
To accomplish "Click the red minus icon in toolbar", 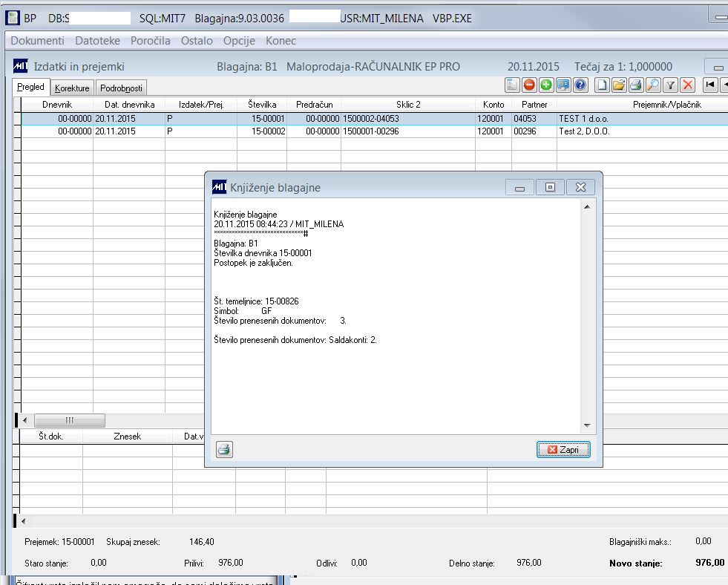I will tap(529, 85).
